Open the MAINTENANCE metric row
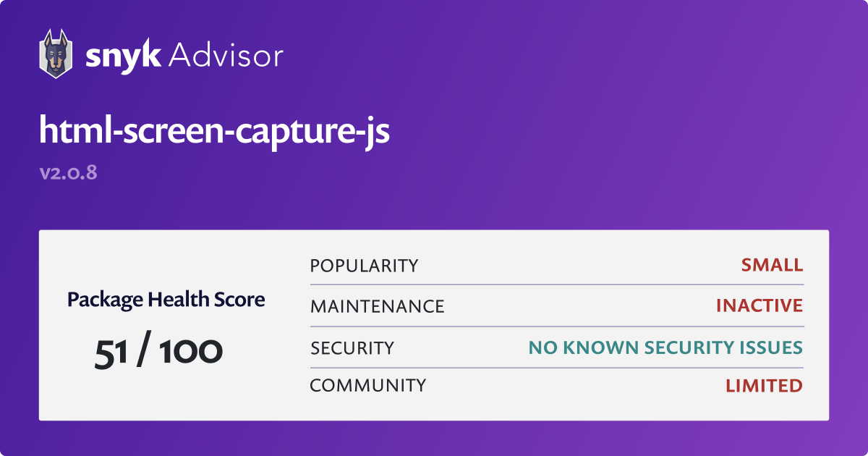The image size is (868, 456). 377,306
